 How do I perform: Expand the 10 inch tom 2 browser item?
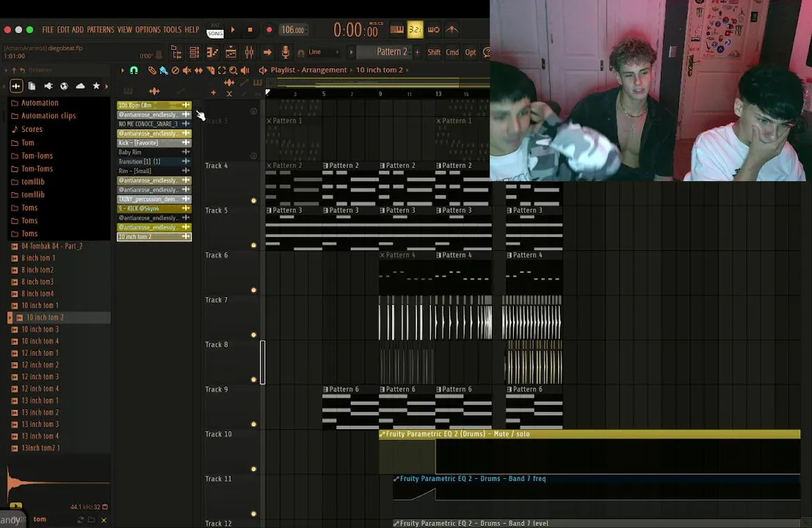coord(59,317)
